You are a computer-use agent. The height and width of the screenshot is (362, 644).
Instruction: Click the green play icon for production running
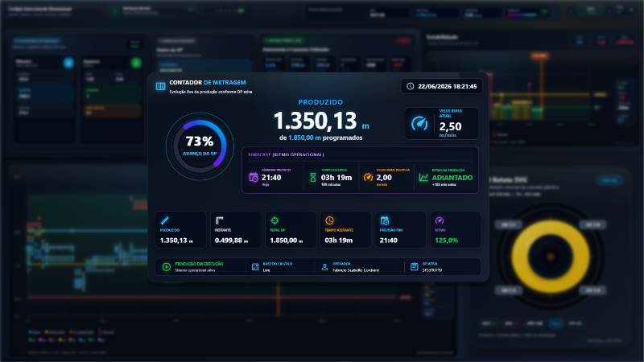coord(167,267)
